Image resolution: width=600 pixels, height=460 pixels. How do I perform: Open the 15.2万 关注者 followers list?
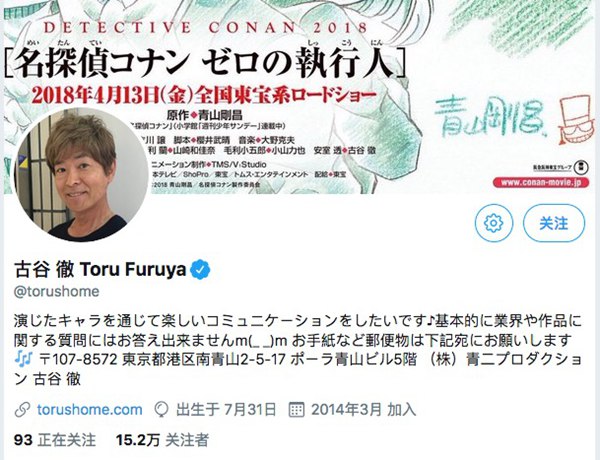(x=163, y=440)
